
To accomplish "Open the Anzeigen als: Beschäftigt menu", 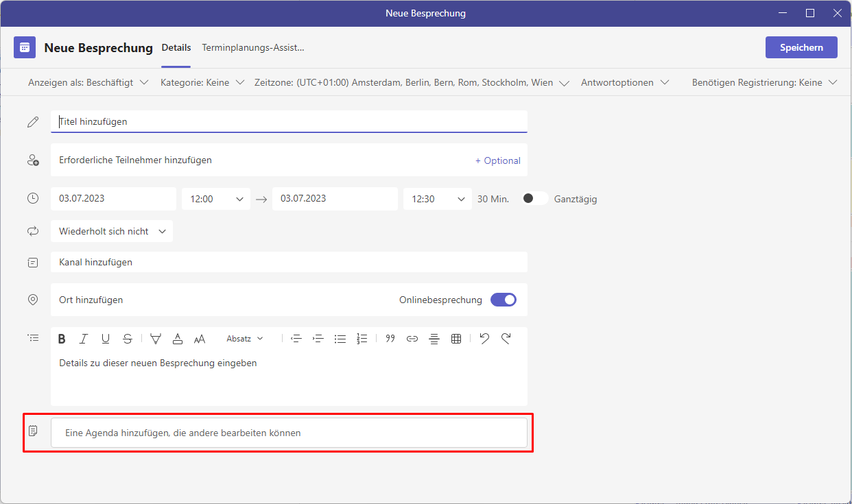I will point(88,82).
